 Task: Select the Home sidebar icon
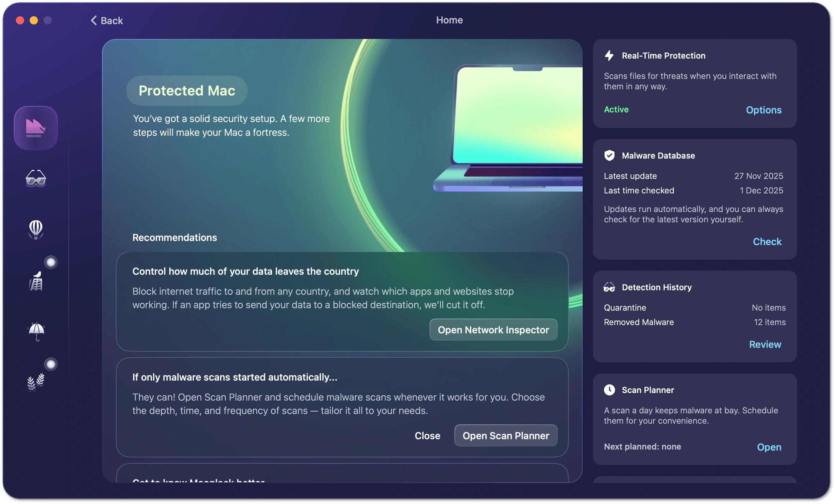tap(36, 127)
